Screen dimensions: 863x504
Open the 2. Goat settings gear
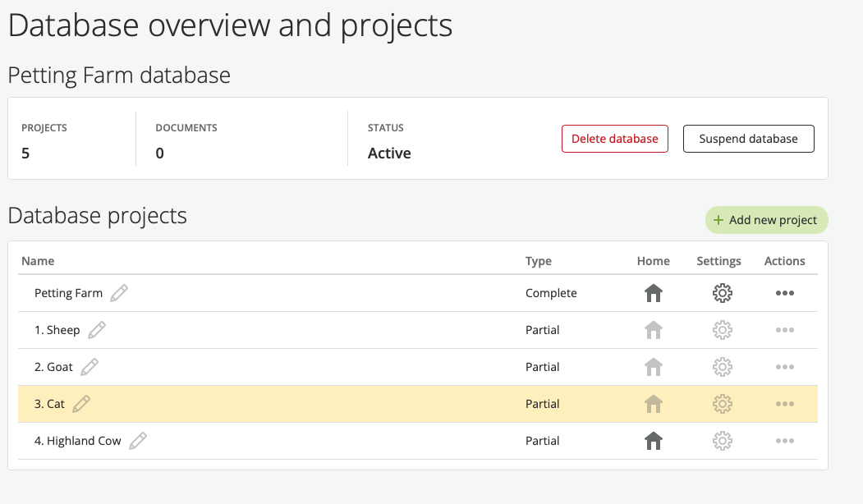click(x=722, y=367)
